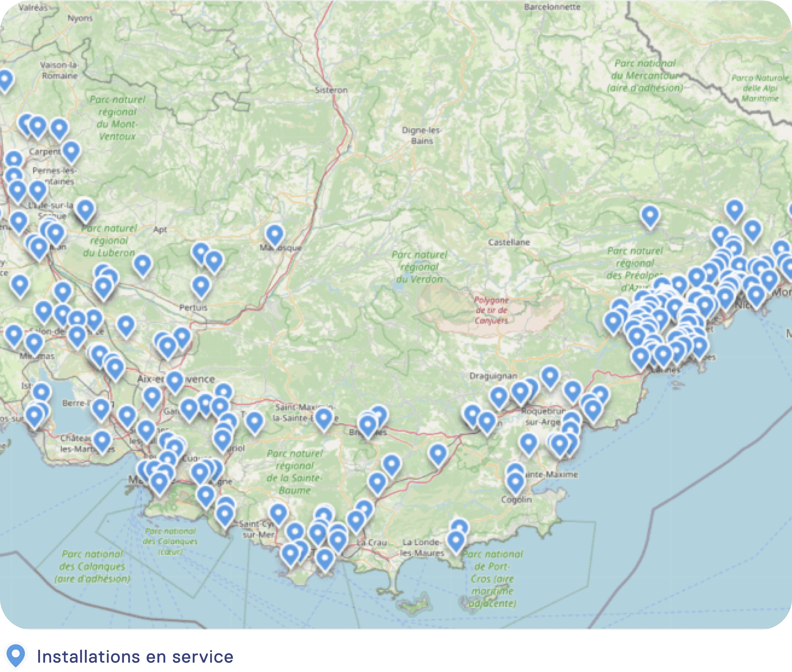Click the 'Installations en service' legend label
Image resolution: width=792 pixels, height=672 pixels.
point(135,656)
